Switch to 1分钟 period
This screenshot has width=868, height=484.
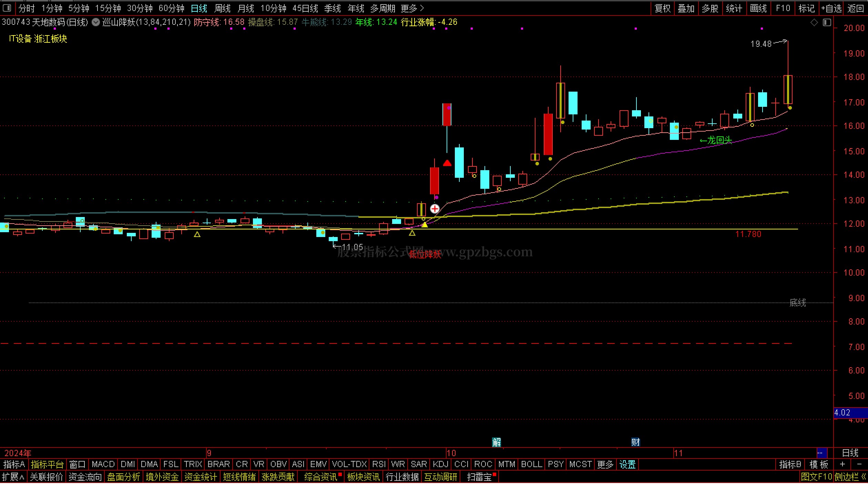pyautogui.click(x=52, y=8)
